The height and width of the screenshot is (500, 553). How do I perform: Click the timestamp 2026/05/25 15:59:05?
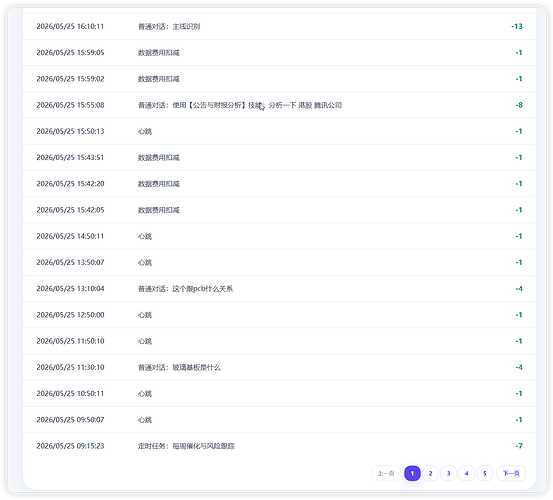point(70,53)
